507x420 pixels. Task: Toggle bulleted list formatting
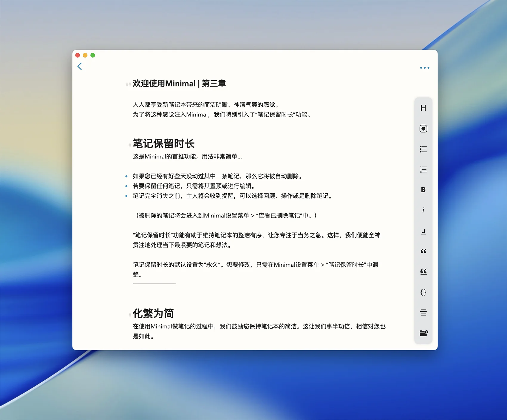click(x=423, y=149)
